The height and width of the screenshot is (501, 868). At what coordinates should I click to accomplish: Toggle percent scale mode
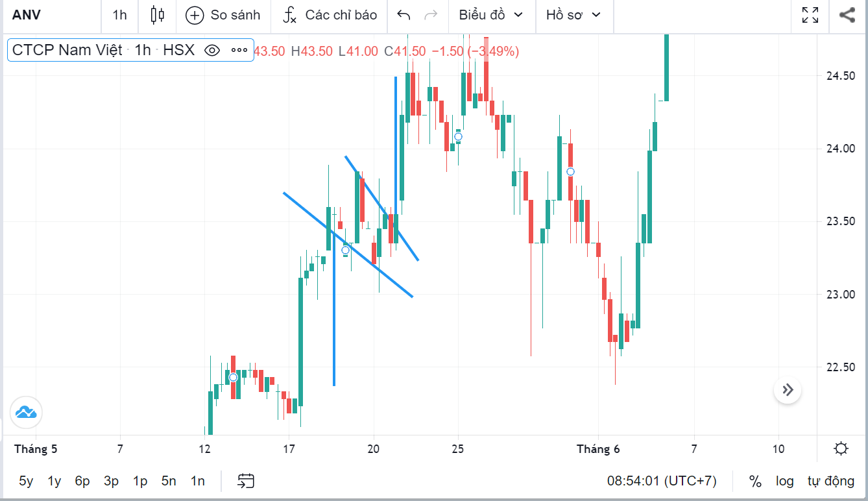click(x=755, y=481)
